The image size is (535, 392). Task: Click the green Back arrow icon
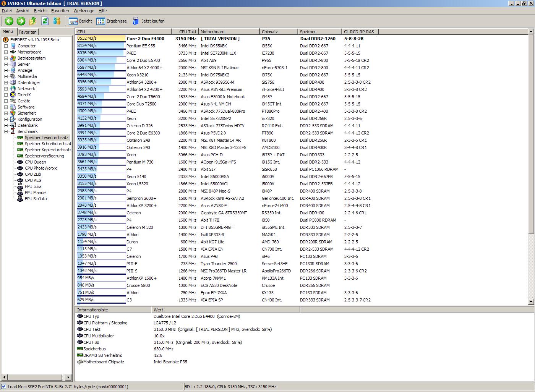pyautogui.click(x=9, y=21)
